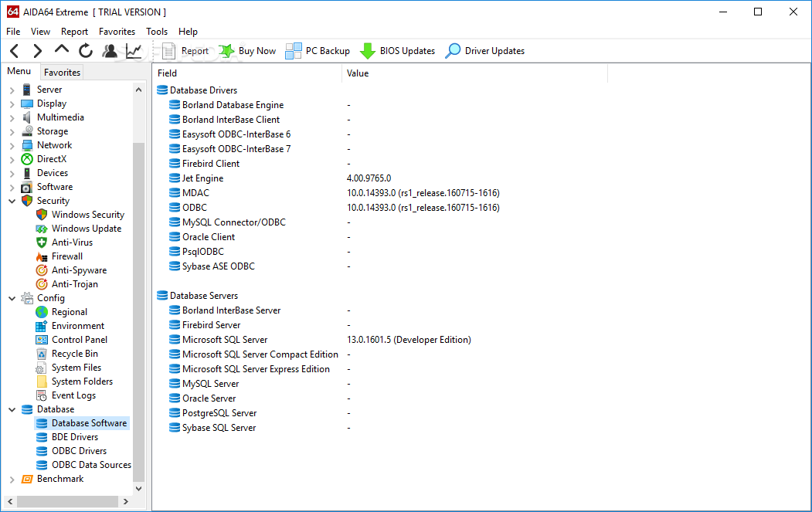
Task: Click the tree scroll-down arrow
Action: coord(139,488)
